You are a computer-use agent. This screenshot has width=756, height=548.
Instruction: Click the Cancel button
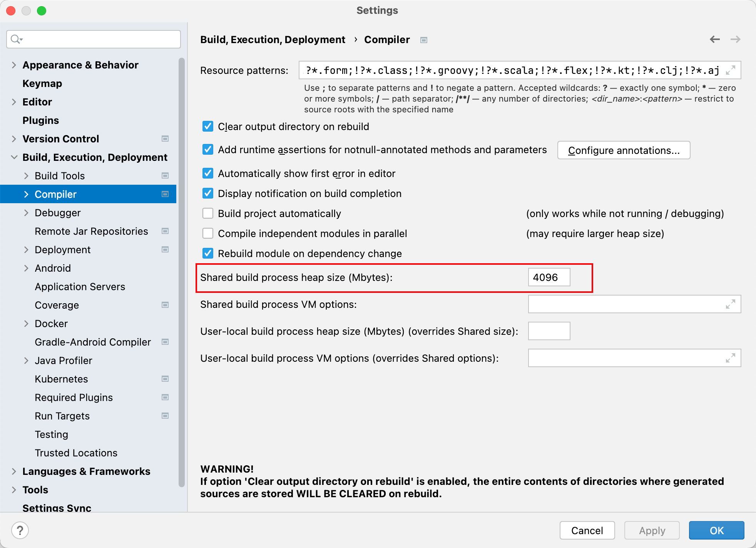tap(587, 530)
